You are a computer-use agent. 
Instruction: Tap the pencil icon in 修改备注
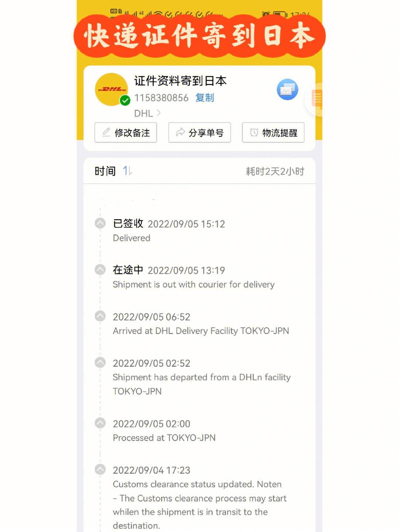[106, 132]
